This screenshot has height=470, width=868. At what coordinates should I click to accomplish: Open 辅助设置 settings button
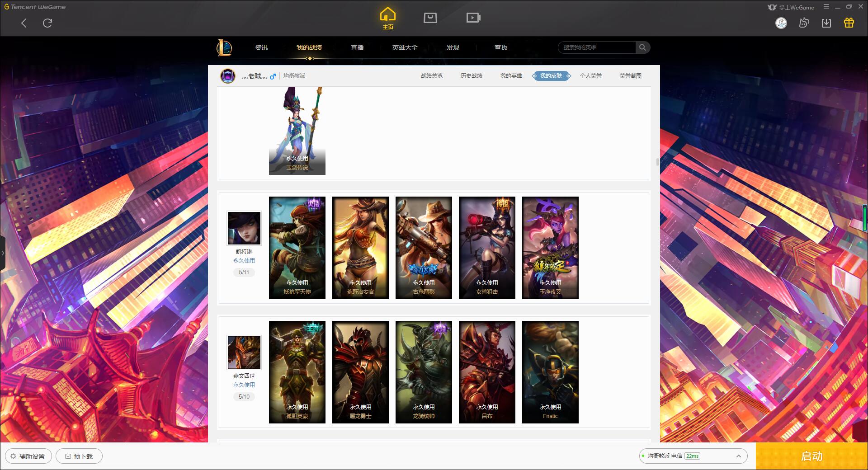pos(28,456)
